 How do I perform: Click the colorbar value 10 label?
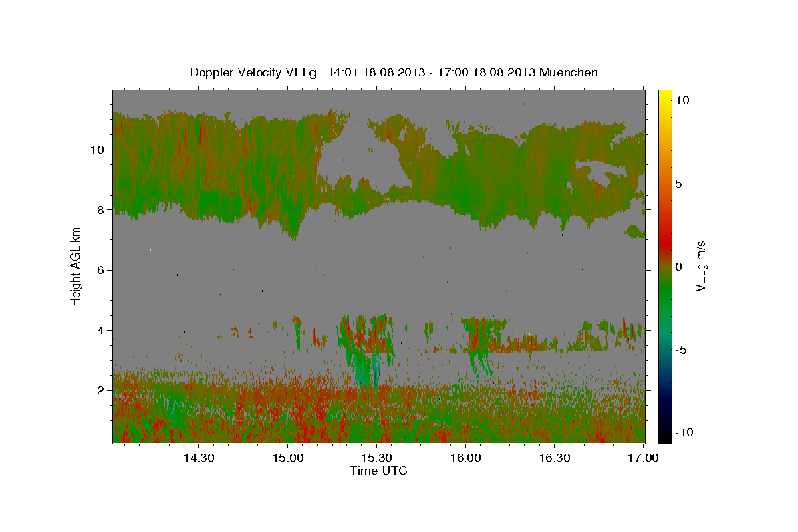click(682, 100)
